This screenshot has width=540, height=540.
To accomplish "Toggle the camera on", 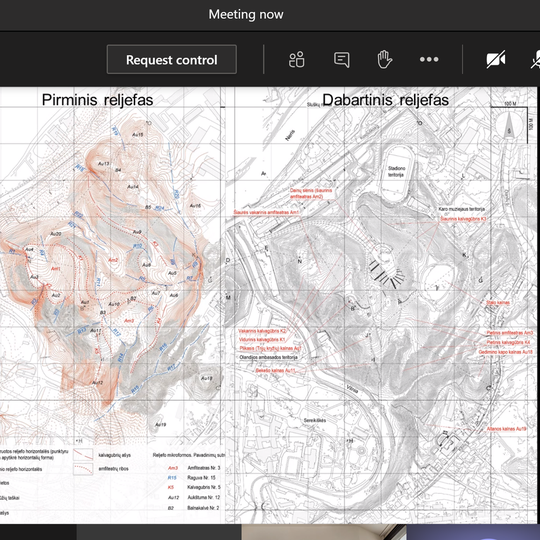I will (496, 59).
